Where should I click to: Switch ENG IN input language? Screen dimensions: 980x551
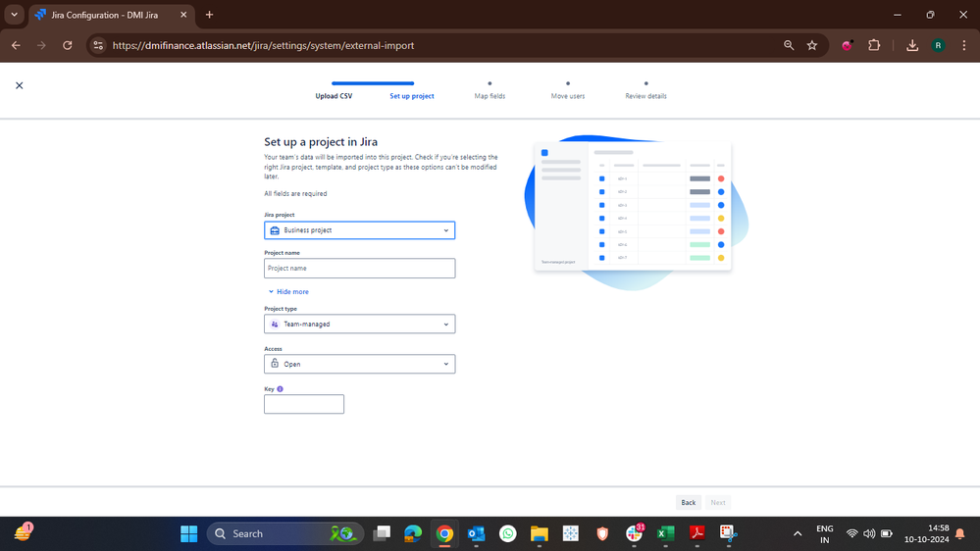click(x=825, y=533)
